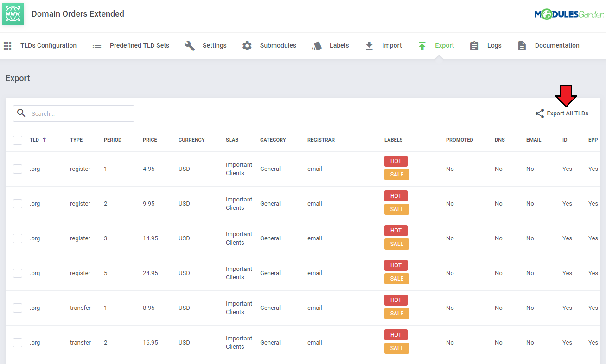Click the HOT label in the 4.95 row
The image size is (606, 364).
click(396, 161)
